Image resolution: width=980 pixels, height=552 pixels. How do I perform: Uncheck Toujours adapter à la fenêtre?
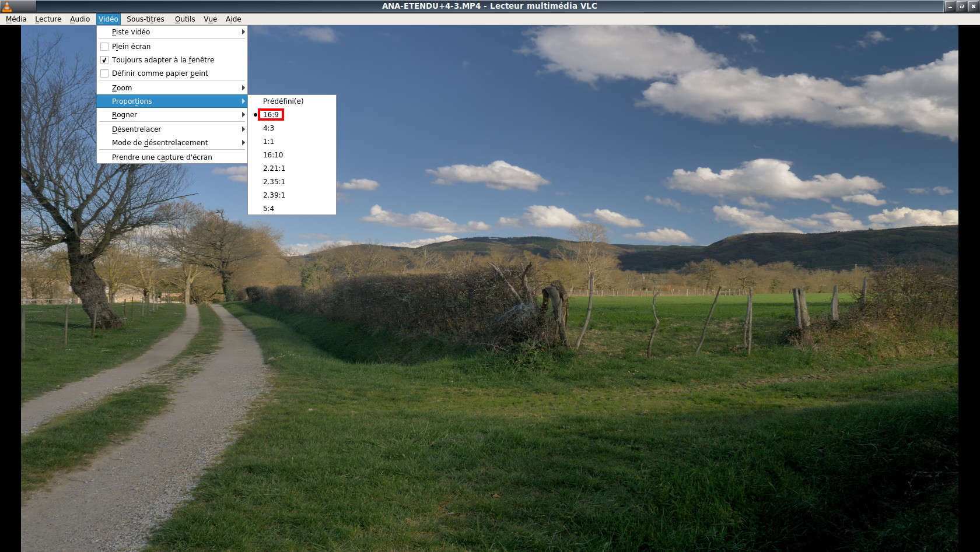coord(104,60)
